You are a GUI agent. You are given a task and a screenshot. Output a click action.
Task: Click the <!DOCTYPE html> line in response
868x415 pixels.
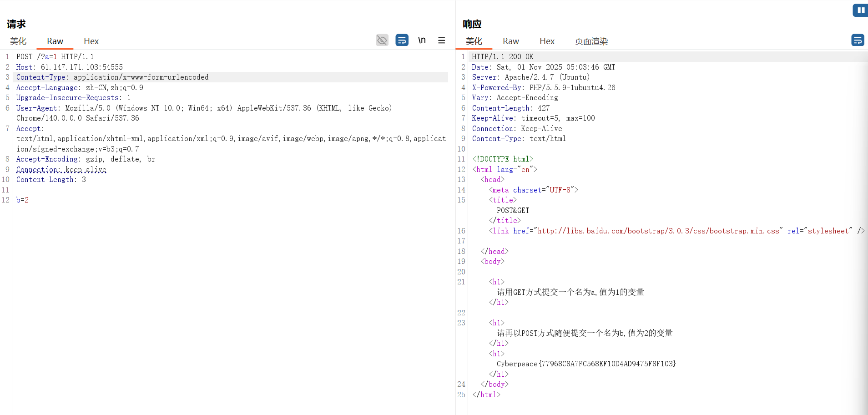[x=503, y=159]
